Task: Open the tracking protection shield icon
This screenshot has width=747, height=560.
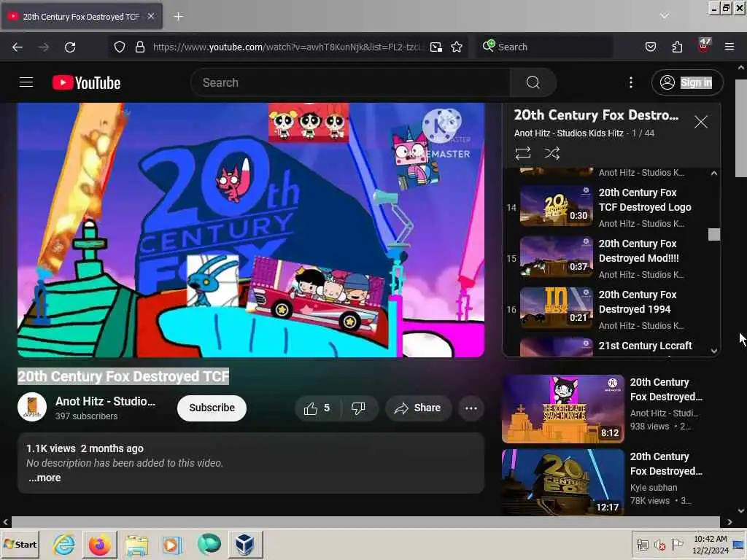Action: 120,47
